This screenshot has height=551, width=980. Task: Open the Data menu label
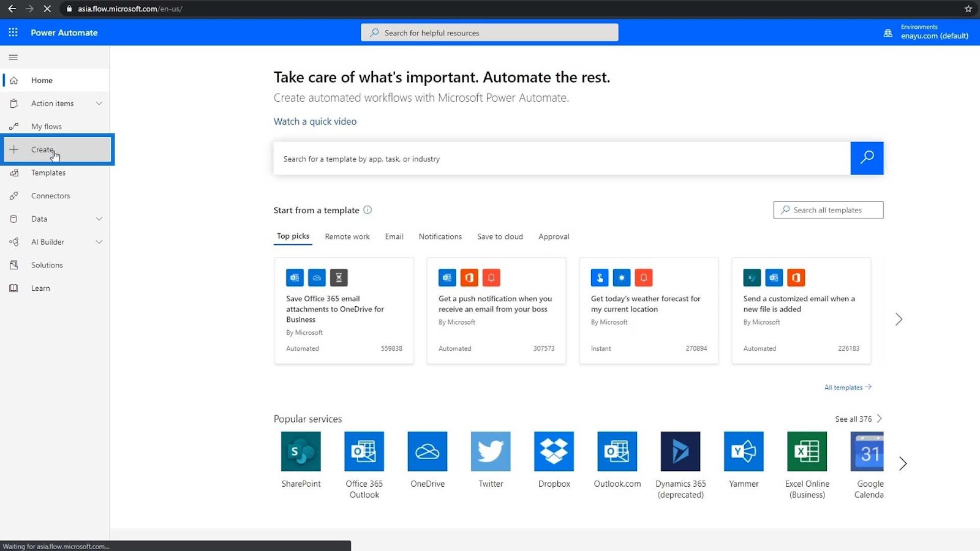tap(39, 219)
